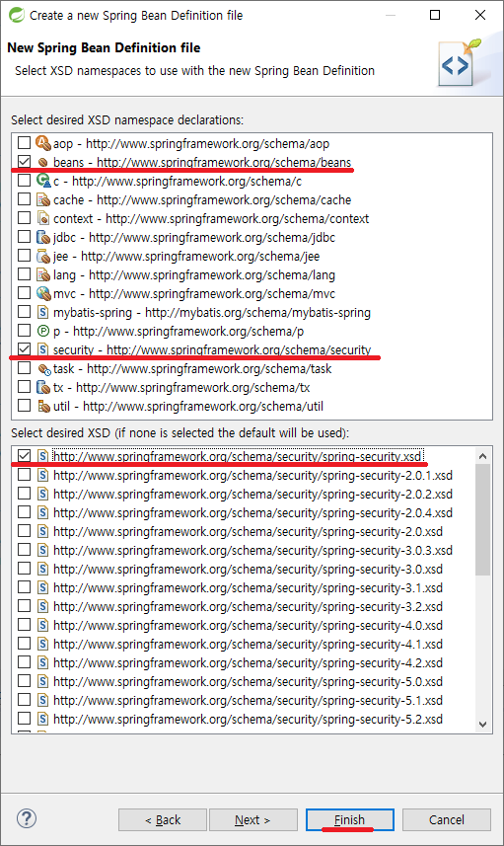Click the Next button
This screenshot has height=846, width=504.
252,820
